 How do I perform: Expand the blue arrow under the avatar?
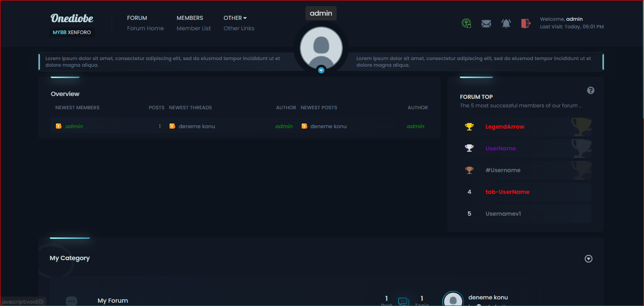(x=322, y=70)
